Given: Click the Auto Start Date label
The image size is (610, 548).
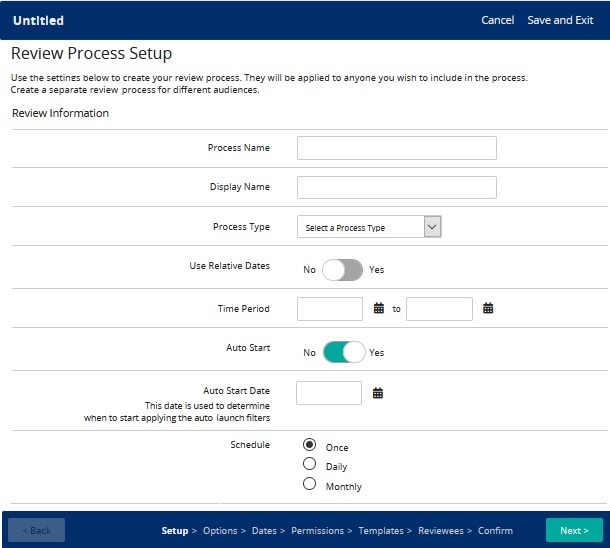Looking at the screenshot, I should pyautogui.click(x=237, y=390).
